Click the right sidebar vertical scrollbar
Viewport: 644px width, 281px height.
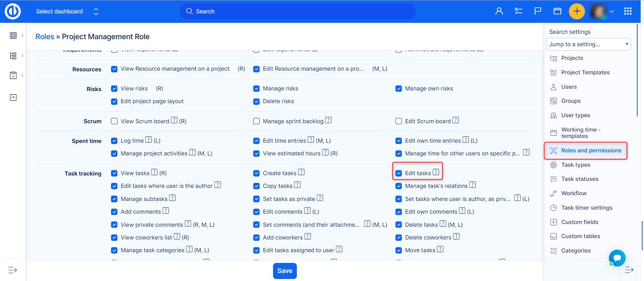click(x=637, y=70)
